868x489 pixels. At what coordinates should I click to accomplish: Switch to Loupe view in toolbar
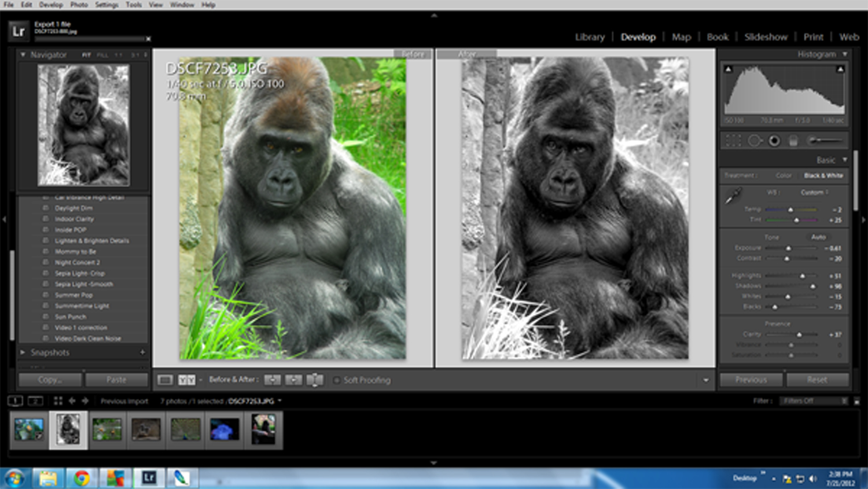point(165,380)
